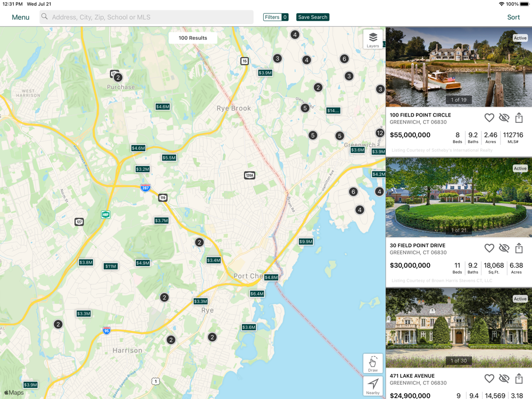
Task: Open the 30 Field Point Drive photo
Action: click(x=459, y=197)
